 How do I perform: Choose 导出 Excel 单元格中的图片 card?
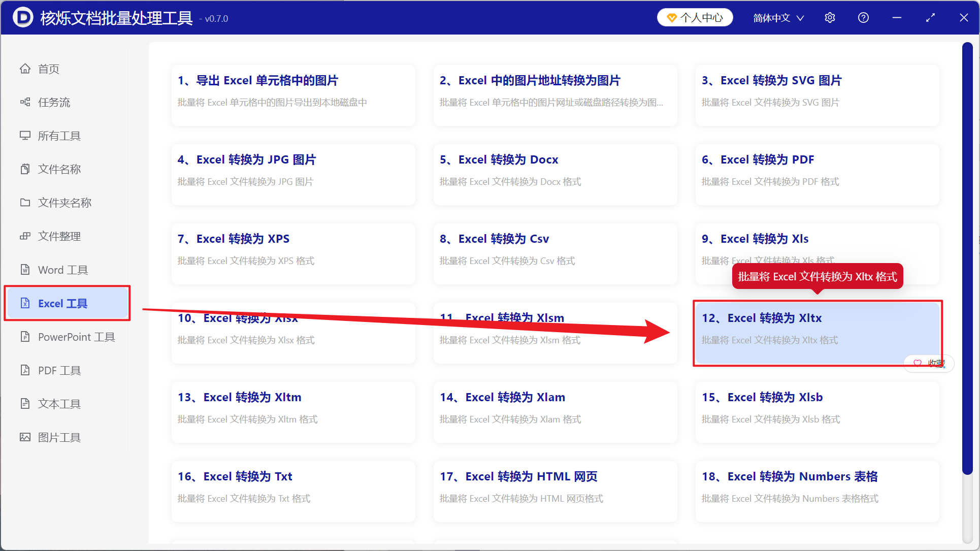(x=293, y=95)
